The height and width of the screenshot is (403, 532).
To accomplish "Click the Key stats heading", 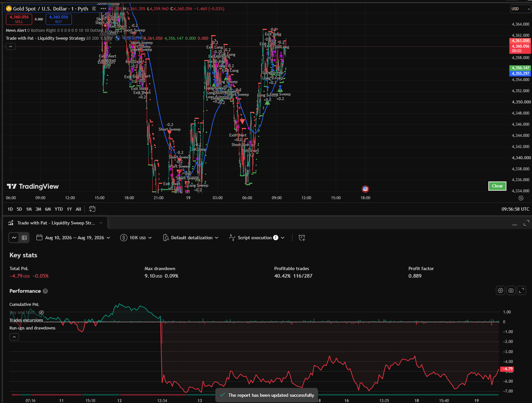I will click(x=23, y=255).
